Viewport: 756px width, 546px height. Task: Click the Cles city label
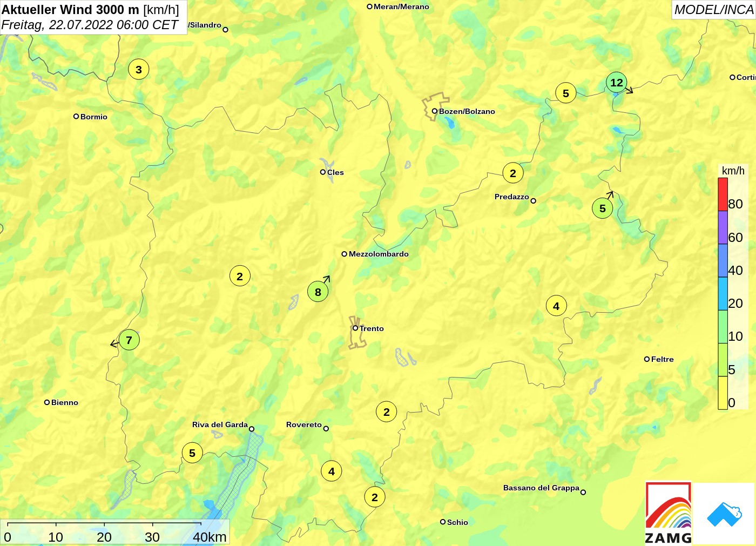click(335, 172)
